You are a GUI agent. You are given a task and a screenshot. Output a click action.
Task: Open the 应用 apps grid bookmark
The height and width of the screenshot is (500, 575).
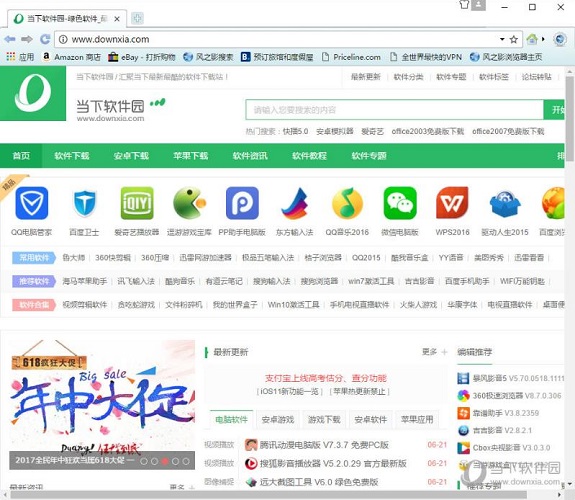(x=20, y=57)
